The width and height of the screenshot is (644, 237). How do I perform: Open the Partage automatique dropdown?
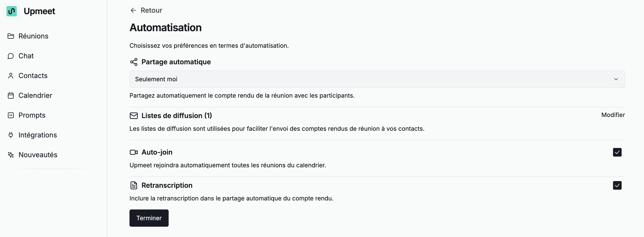pos(377,79)
